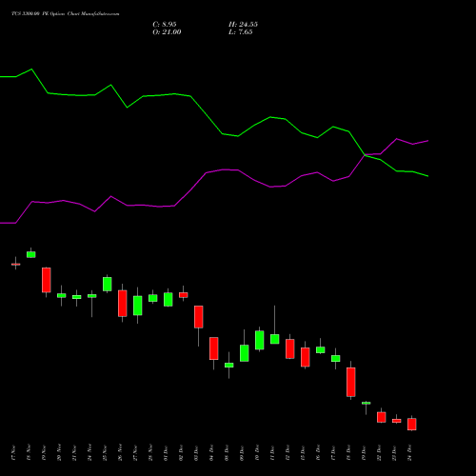Image resolution: width=476 pixels, height=476 pixels.
Task: Click the close value "C: 8.95"
Action: pyautogui.click(x=165, y=25)
